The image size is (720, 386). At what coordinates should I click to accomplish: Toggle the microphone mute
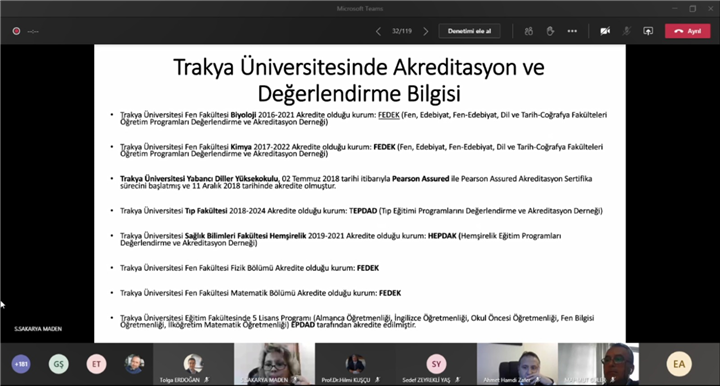(x=626, y=31)
